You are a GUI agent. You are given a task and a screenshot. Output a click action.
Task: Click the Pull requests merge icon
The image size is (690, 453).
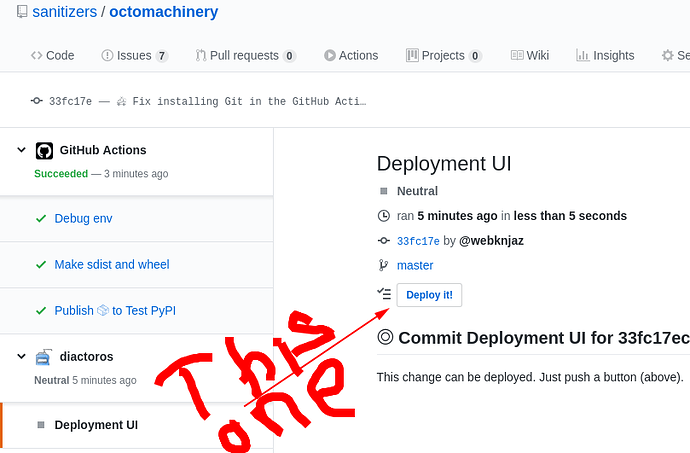click(201, 55)
